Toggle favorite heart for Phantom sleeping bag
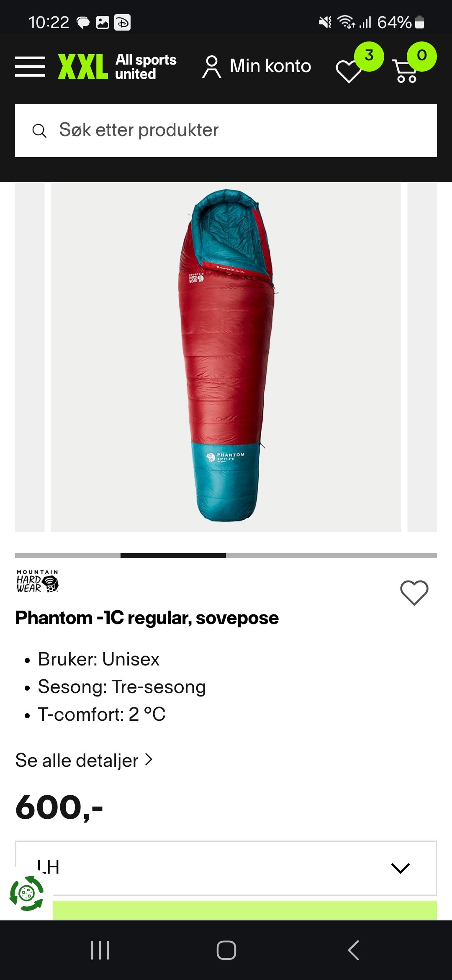The width and height of the screenshot is (452, 980). click(x=414, y=593)
